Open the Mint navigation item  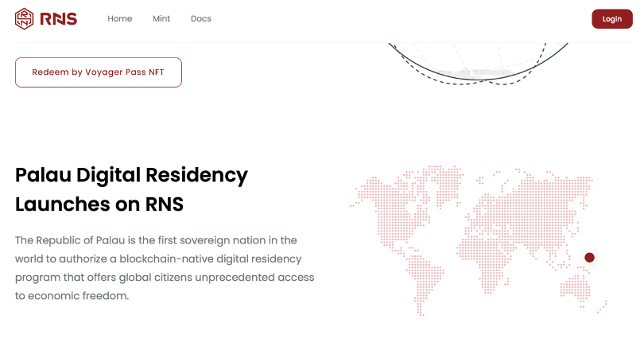[x=161, y=19]
